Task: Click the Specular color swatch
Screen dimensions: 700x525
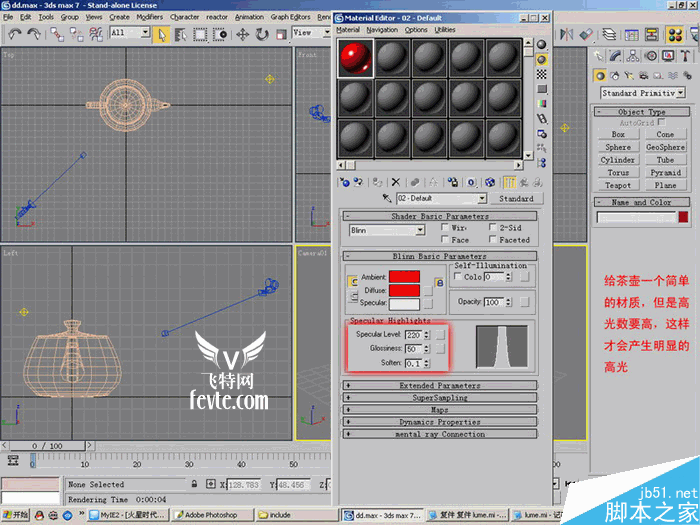Action: click(404, 304)
